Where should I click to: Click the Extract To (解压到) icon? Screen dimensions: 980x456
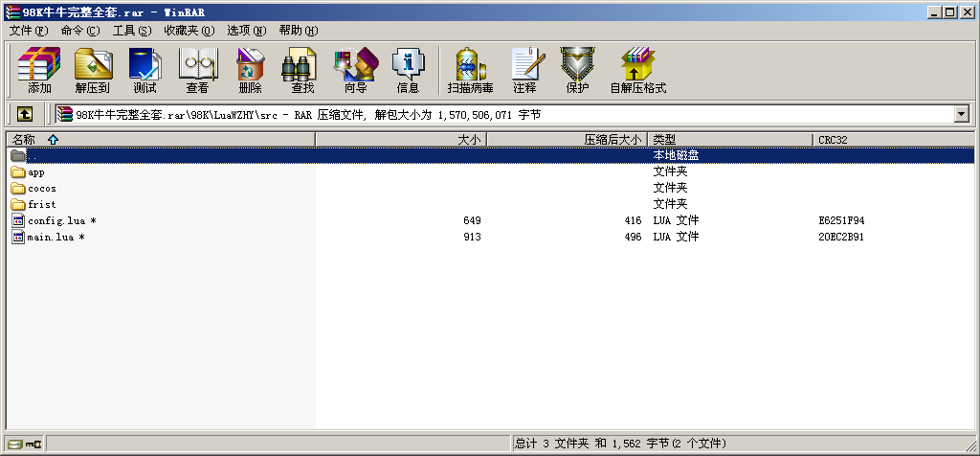click(93, 70)
